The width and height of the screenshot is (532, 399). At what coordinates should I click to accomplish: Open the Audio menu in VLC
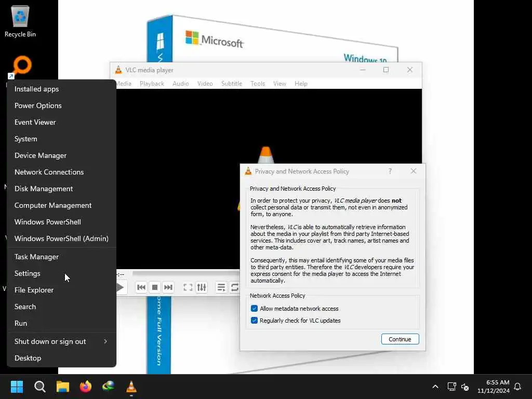180,84
